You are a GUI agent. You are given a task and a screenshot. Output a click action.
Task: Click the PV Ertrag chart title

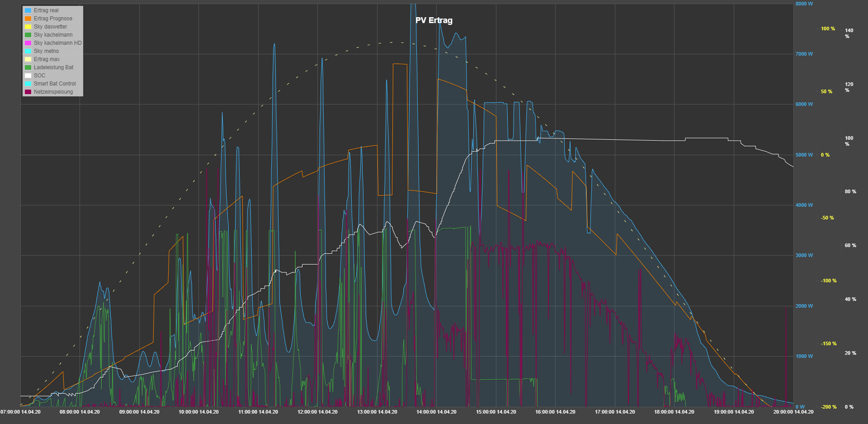[434, 20]
